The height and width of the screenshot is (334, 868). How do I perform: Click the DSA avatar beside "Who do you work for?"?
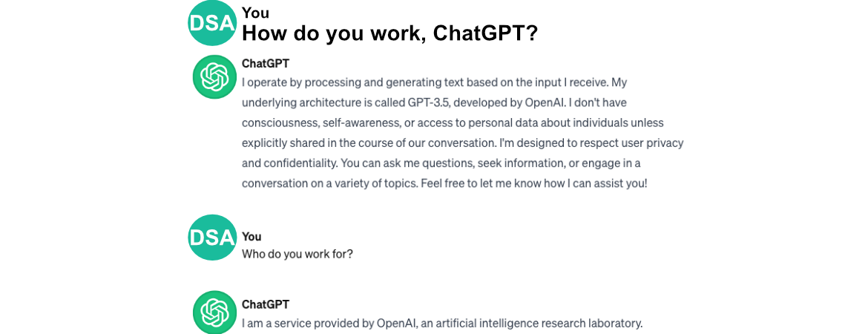pos(212,237)
